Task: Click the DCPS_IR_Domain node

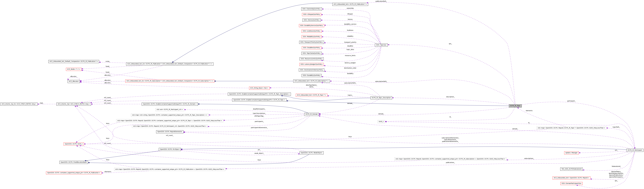Action: (x=311, y=114)
